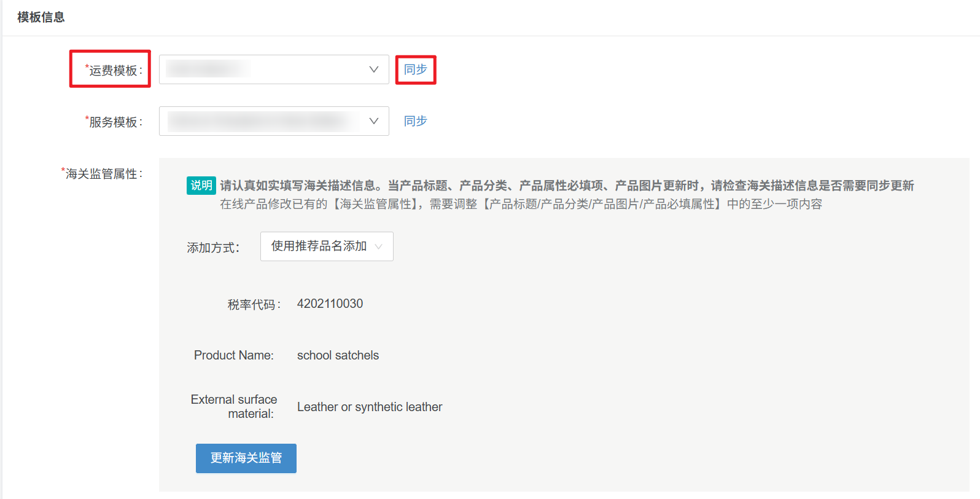980x499 pixels.
Task: Click the green 说明 badge
Action: tap(201, 186)
